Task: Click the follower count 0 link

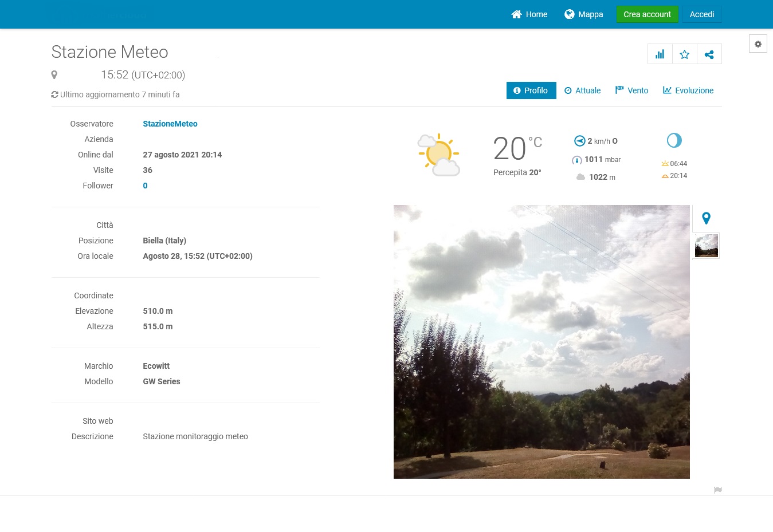Action: pos(146,186)
